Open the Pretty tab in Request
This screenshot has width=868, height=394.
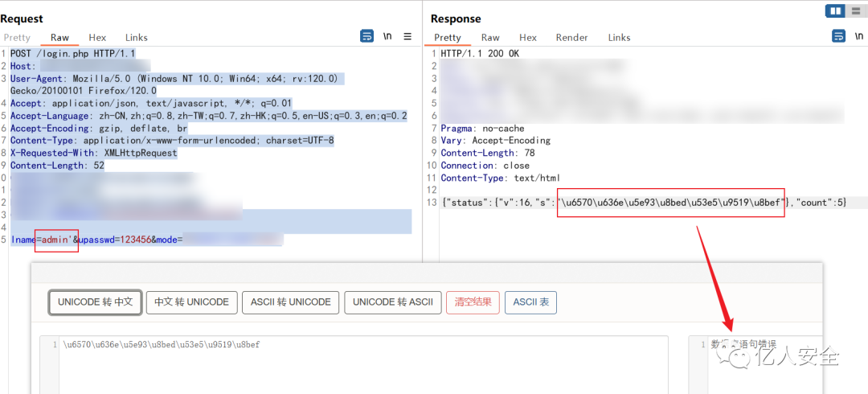tap(17, 38)
